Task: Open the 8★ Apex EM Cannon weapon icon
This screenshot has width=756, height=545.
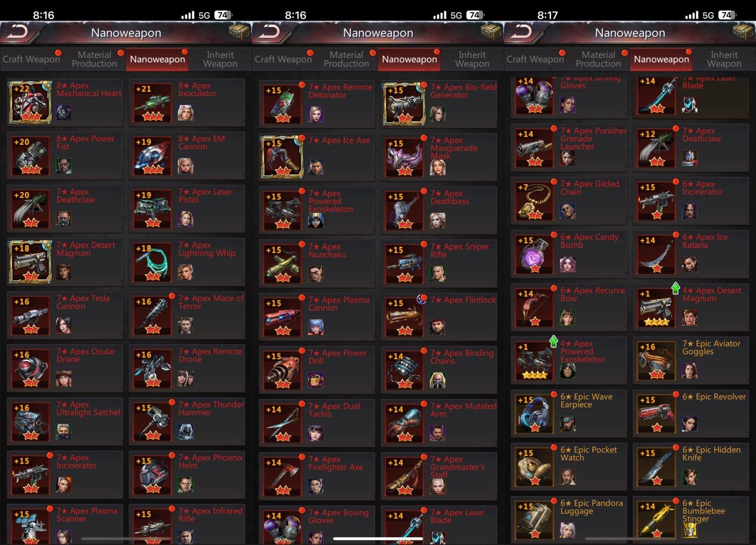Action: click(152, 155)
